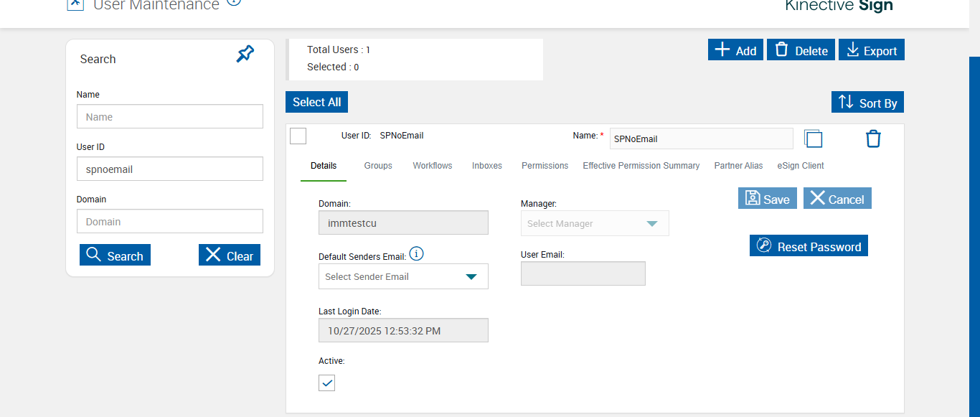Click the copy user icon beside Name
This screenshot has width=980, height=417.
point(813,139)
